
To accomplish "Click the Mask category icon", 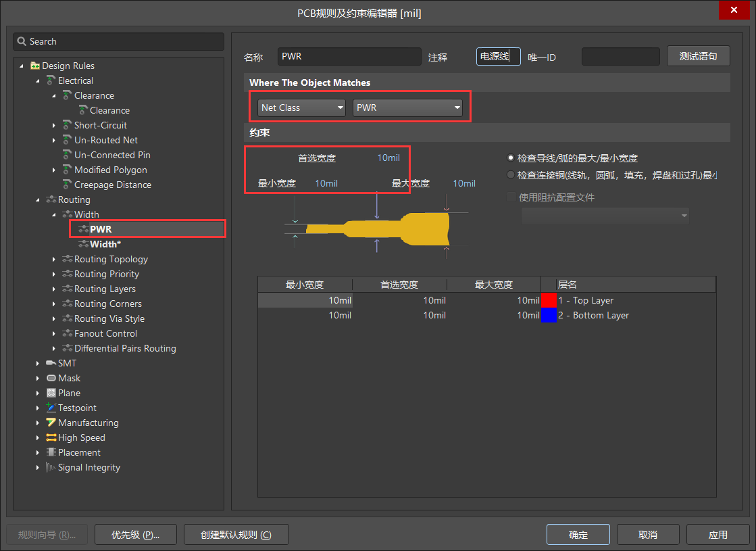I will point(51,378).
